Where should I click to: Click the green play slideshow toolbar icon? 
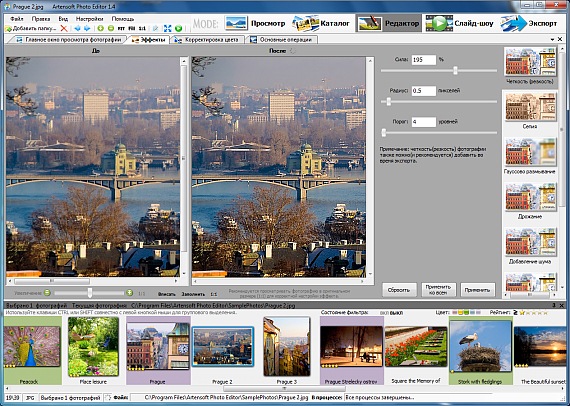click(x=178, y=28)
